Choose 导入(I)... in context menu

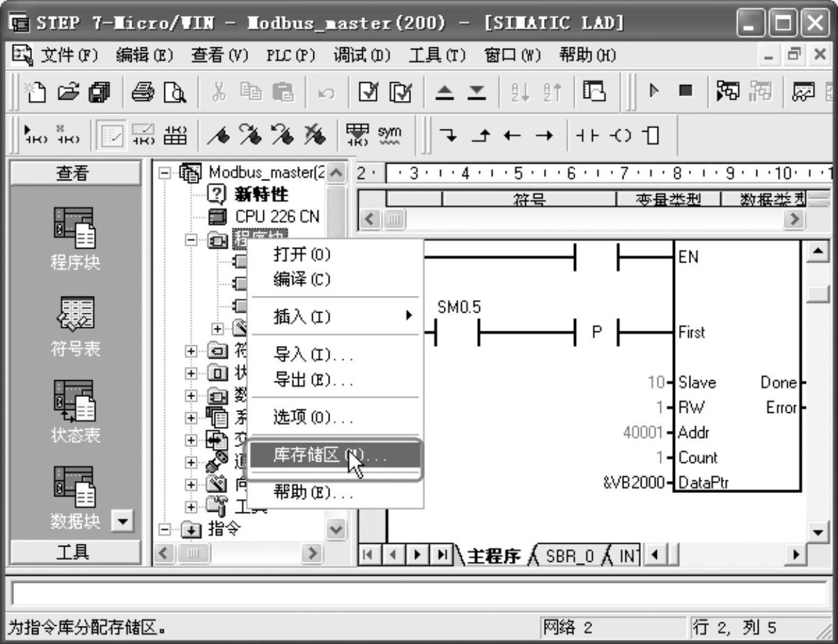tap(335, 355)
